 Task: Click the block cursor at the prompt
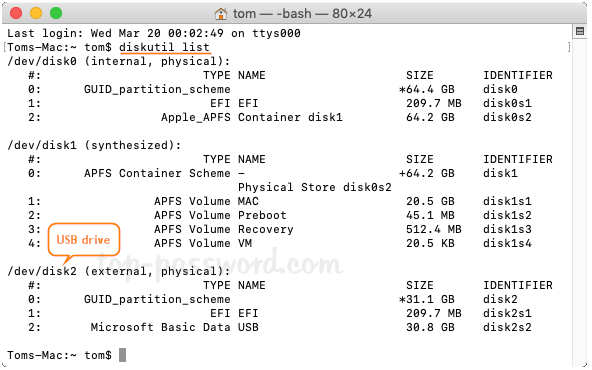coord(122,355)
